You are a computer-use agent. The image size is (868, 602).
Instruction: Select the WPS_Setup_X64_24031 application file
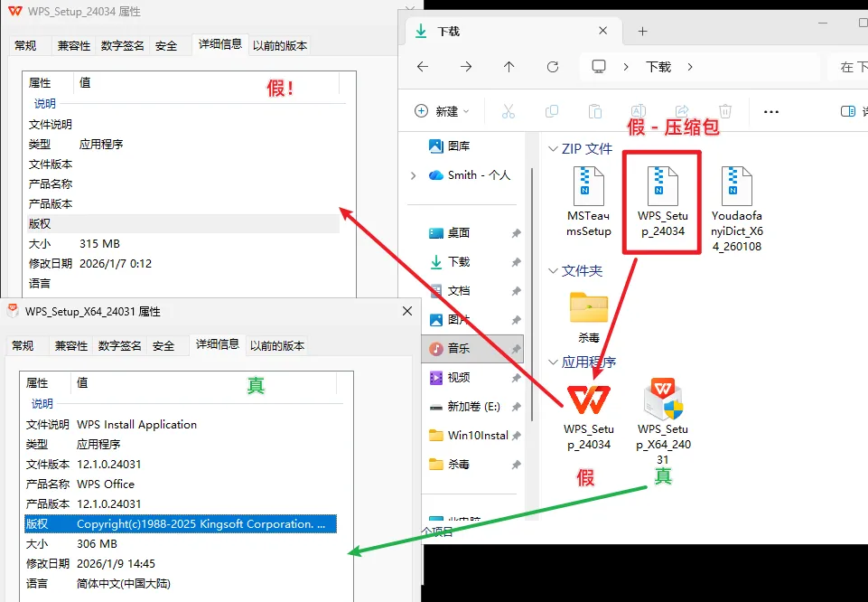pyautogui.click(x=663, y=422)
